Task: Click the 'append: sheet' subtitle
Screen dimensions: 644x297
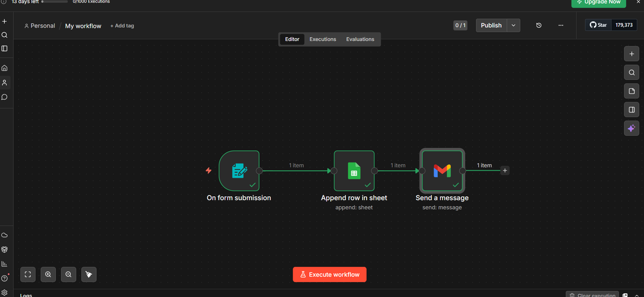Action: [354, 207]
